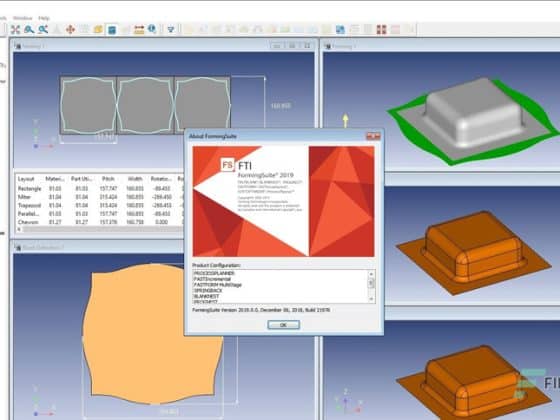560x420 pixels.
Task: Click the Product Configuration list down arrow
Action: [371, 299]
